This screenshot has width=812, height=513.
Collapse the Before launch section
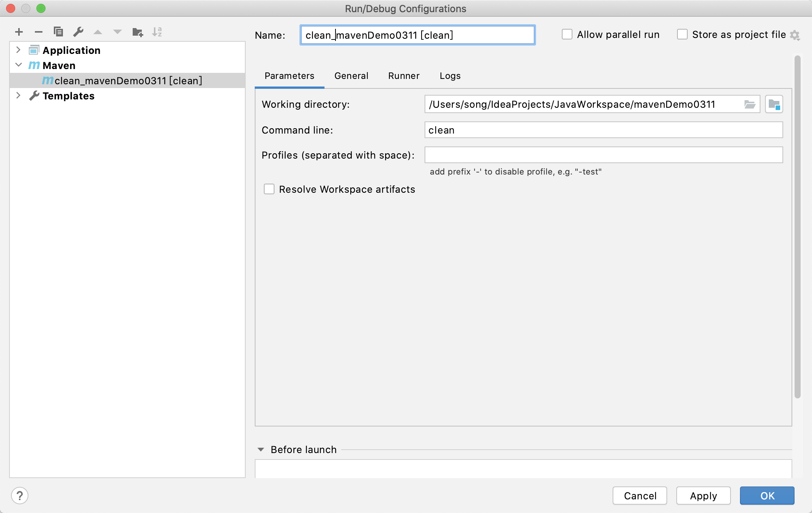coord(261,450)
